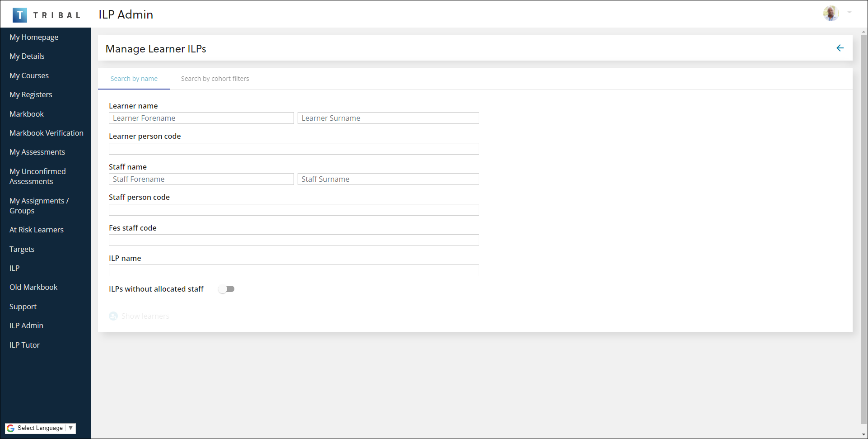Click the ILP name input field
The image size is (868, 439).
click(x=294, y=270)
